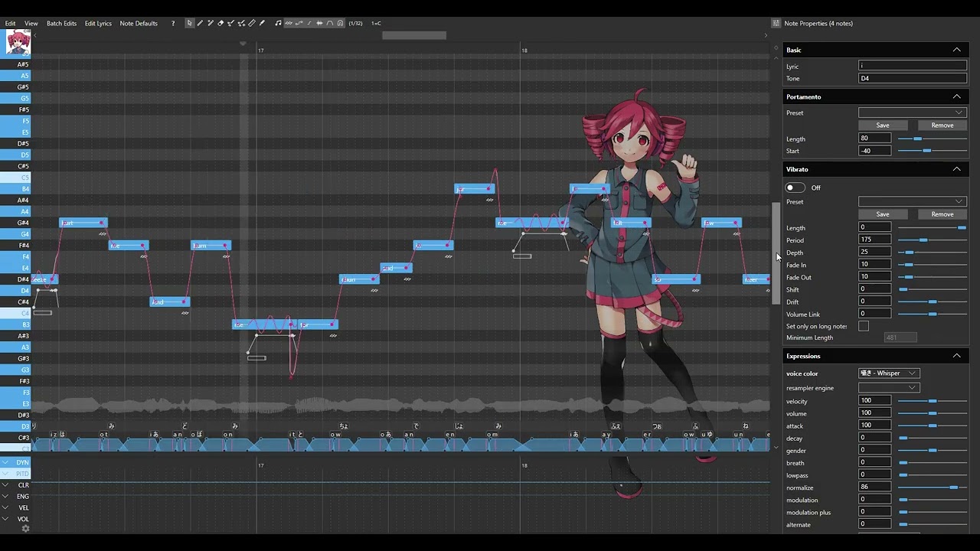Toggle final pitch display icon
This screenshot has width=980, height=551.
tap(309, 23)
